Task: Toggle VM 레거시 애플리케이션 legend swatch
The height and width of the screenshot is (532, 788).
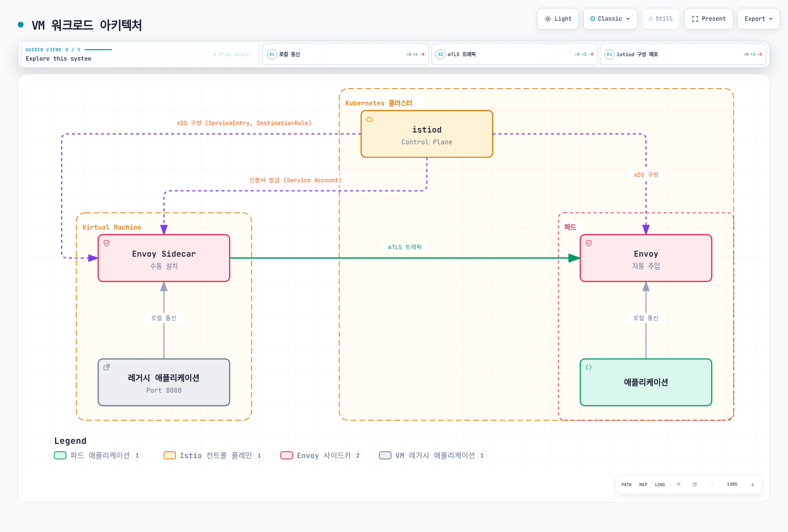Action: (385, 456)
